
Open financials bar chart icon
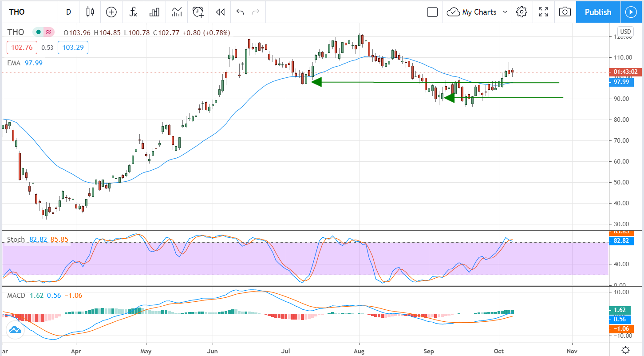click(x=154, y=12)
